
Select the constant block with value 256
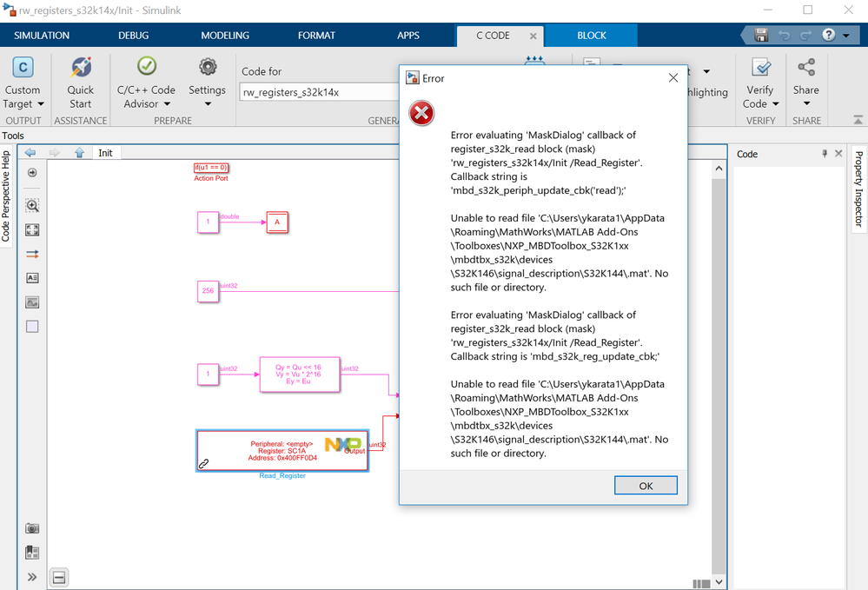pyautogui.click(x=209, y=291)
